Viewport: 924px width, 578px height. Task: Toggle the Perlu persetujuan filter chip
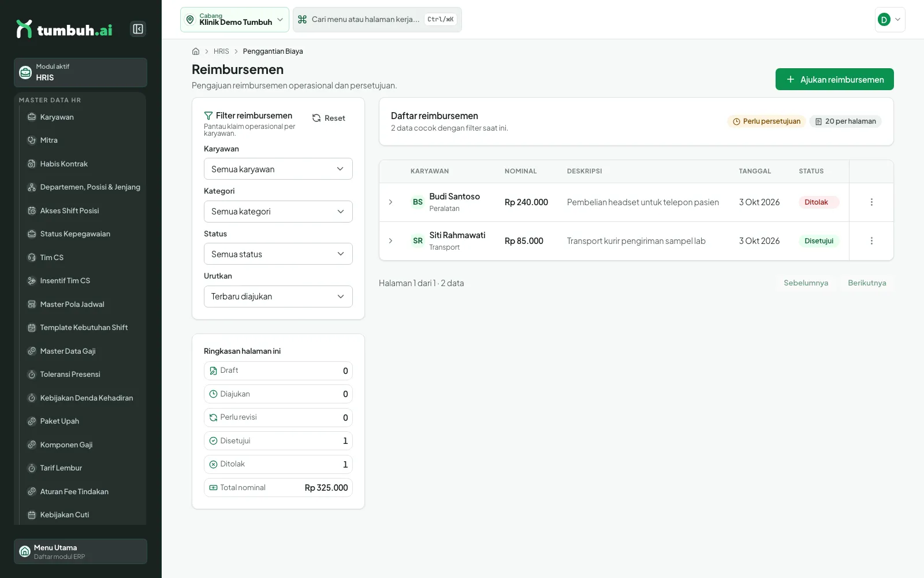[766, 121]
